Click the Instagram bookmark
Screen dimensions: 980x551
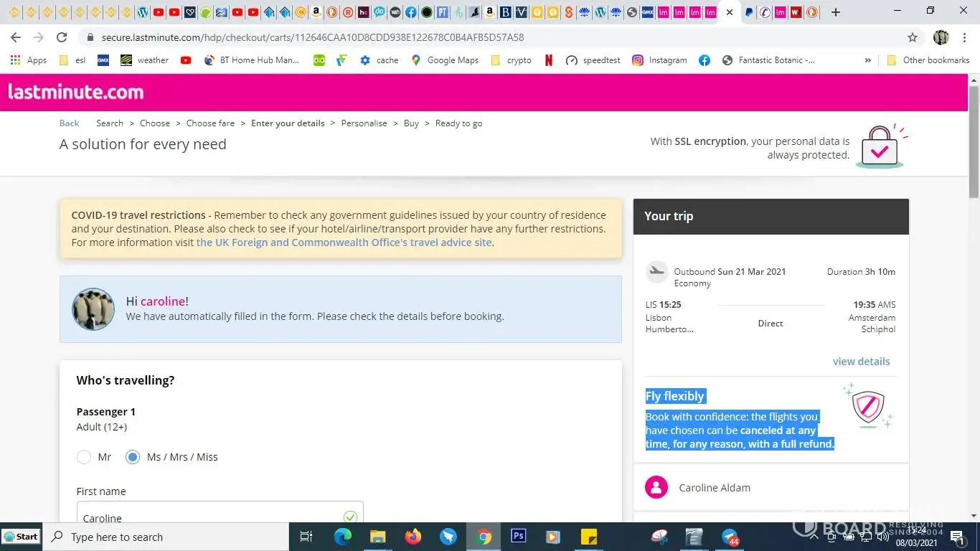[659, 60]
